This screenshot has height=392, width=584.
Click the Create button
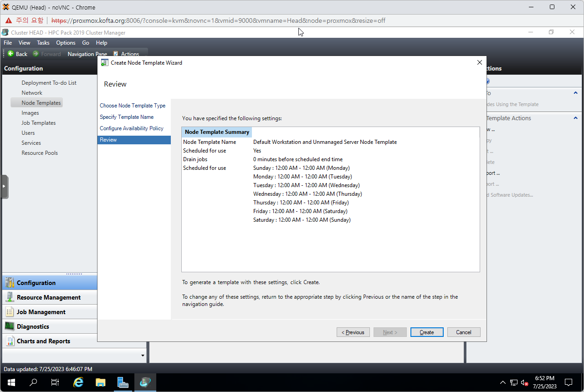pos(427,332)
